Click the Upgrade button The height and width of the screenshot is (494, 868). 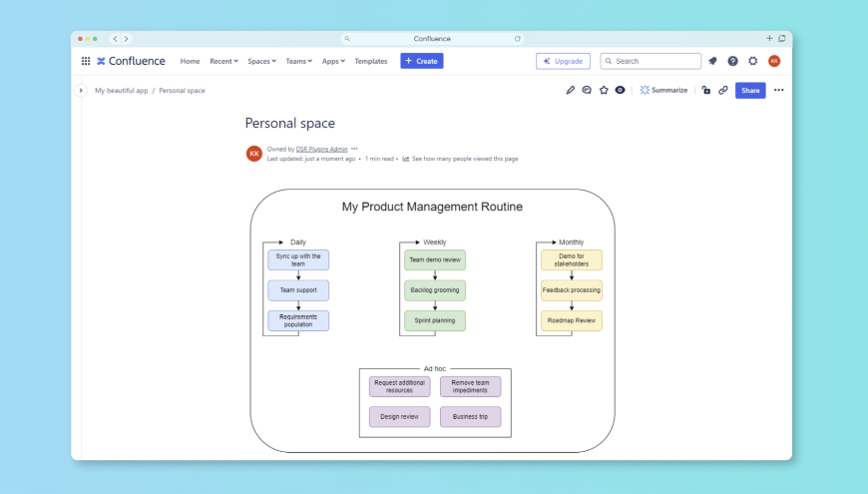[x=563, y=61]
